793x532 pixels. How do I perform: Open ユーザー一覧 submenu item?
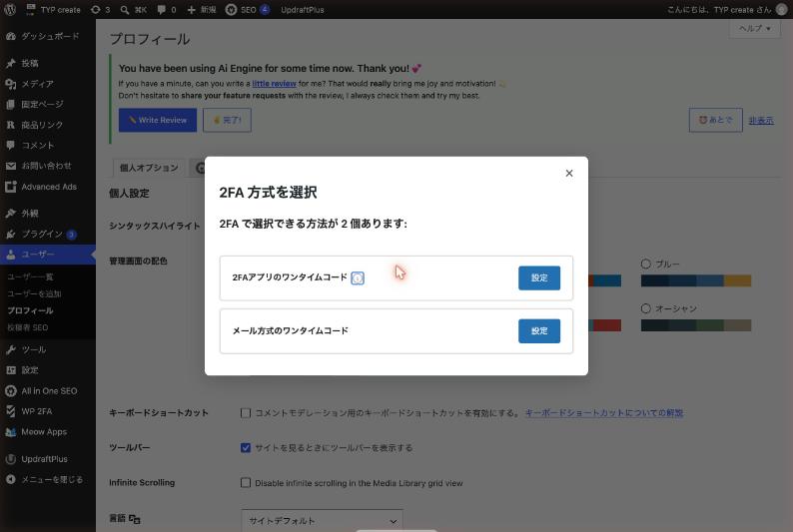[30, 276]
